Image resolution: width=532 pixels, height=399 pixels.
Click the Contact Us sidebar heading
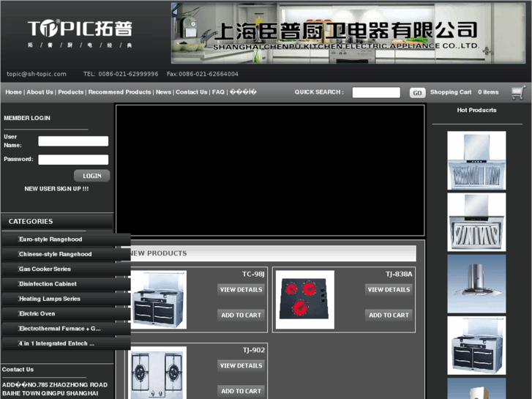tap(18, 370)
